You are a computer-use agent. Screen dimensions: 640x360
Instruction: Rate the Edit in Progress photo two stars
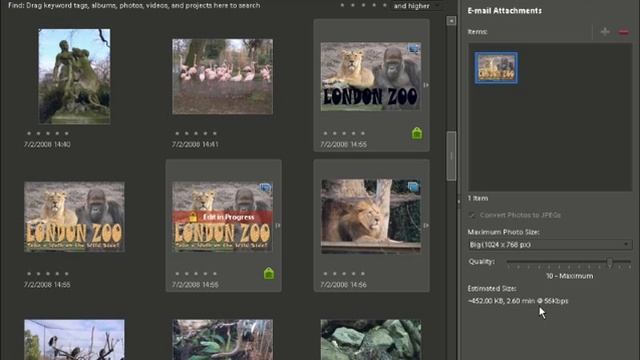pyautogui.click(x=187, y=273)
